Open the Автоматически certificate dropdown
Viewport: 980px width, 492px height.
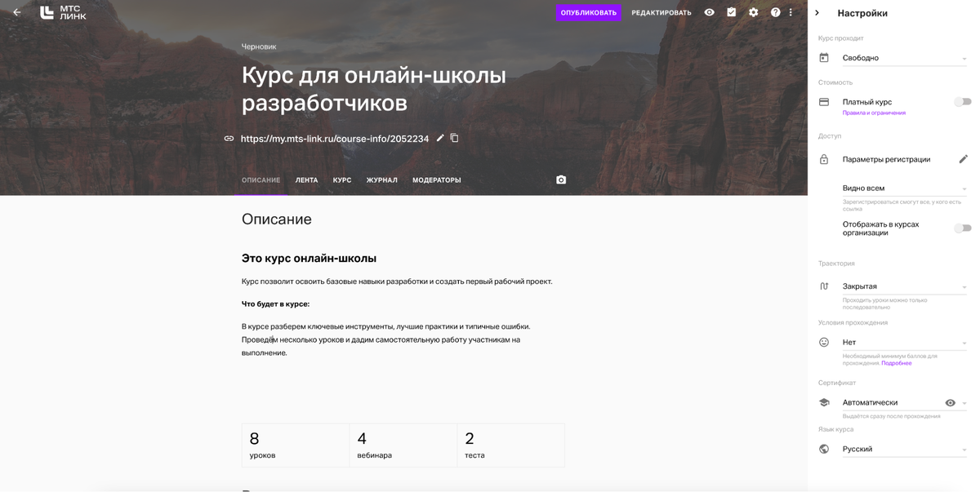click(x=904, y=402)
